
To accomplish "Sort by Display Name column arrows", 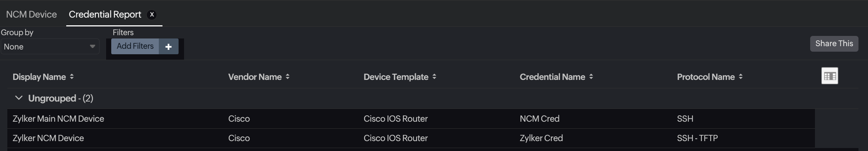I will pyautogui.click(x=72, y=77).
